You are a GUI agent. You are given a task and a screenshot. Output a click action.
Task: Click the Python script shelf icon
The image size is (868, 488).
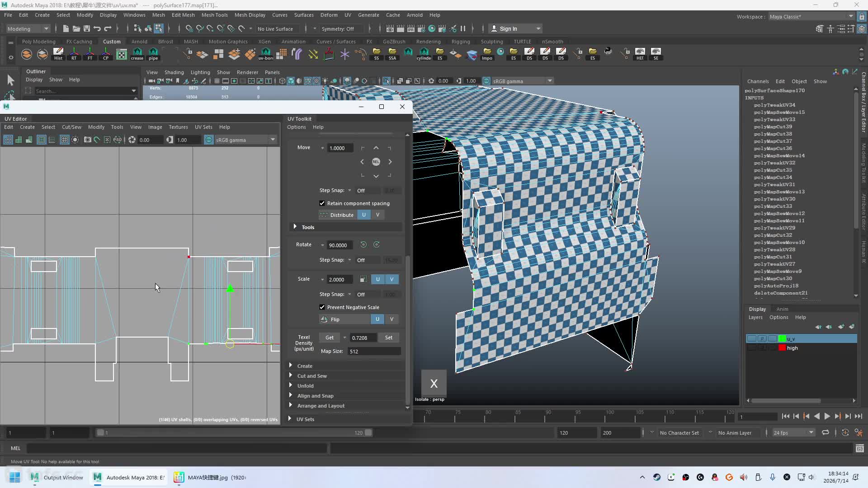point(608,52)
